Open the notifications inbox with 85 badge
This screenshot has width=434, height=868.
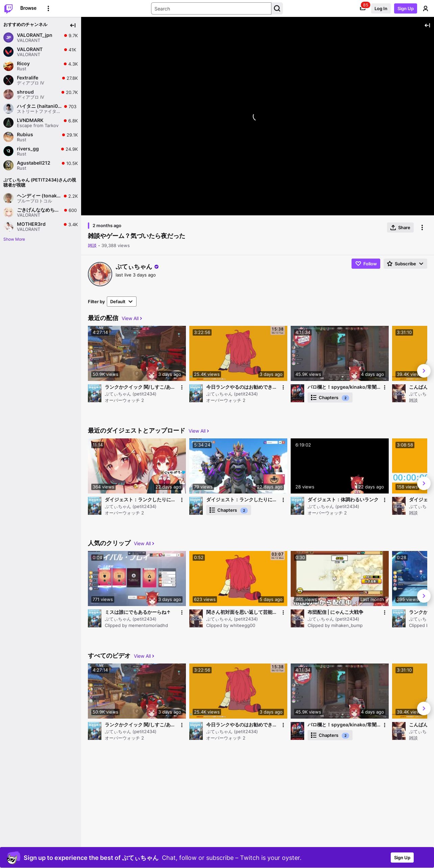click(x=363, y=8)
